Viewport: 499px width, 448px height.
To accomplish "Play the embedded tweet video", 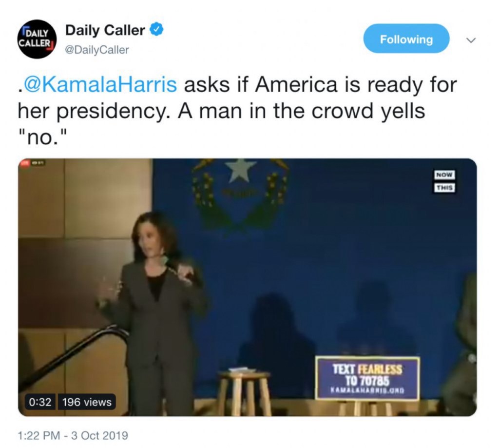I will point(247,287).
